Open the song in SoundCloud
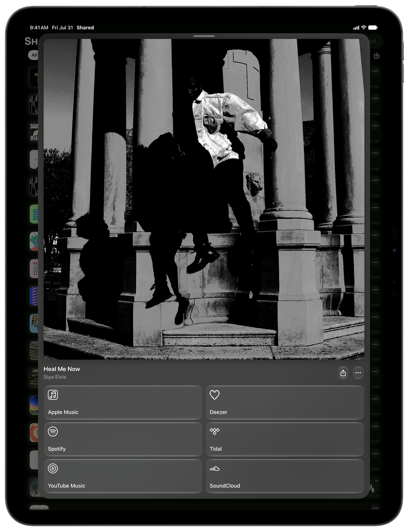 tap(285, 476)
